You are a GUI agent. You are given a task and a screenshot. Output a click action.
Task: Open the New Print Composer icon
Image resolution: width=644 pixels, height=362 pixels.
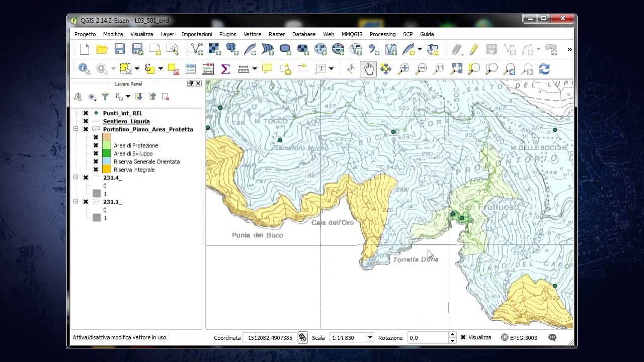point(155,49)
